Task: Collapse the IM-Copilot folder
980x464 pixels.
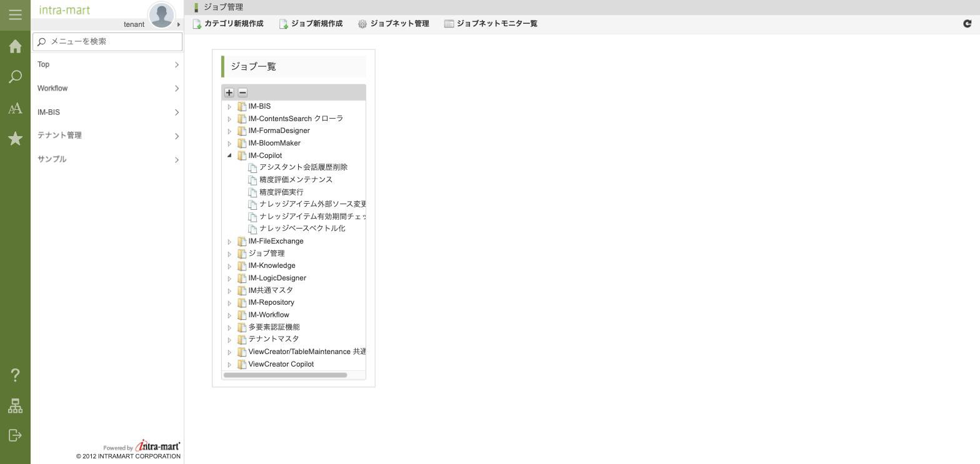Action: 229,155
